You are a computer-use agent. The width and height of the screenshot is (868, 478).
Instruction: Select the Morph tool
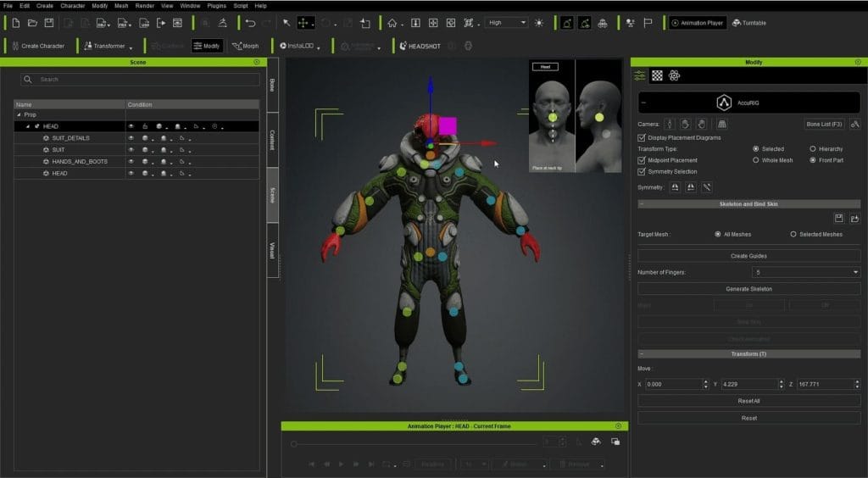246,46
